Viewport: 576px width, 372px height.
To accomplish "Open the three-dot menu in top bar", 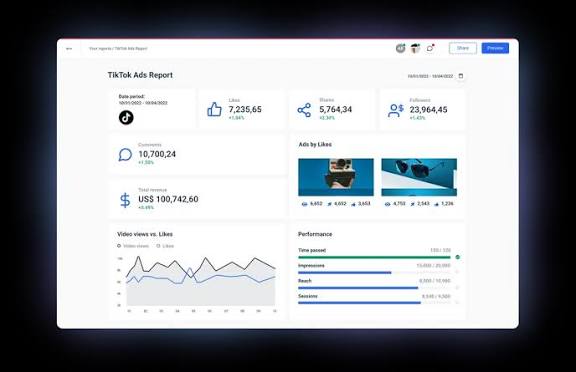I will point(69,48).
